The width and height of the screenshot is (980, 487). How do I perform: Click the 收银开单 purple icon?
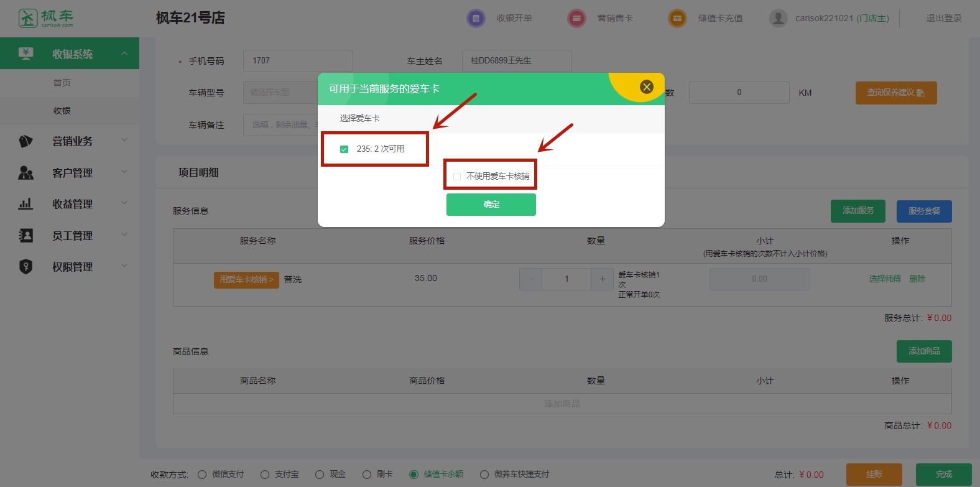476,18
